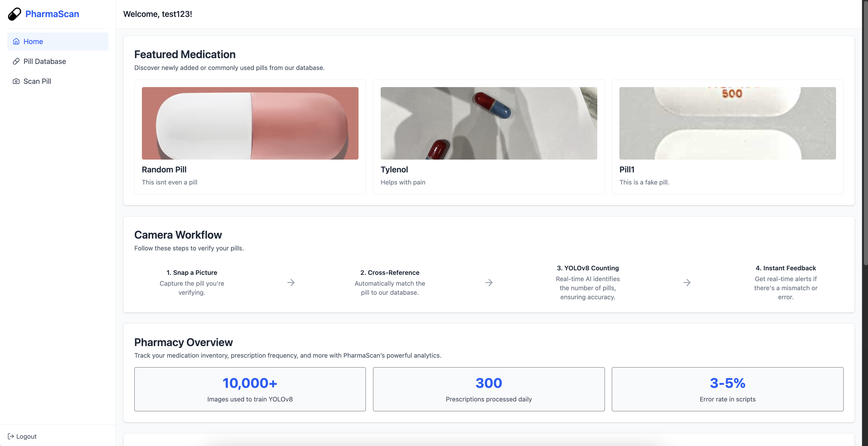
Task: Select the 3-5% error rate card
Action: [x=727, y=389]
